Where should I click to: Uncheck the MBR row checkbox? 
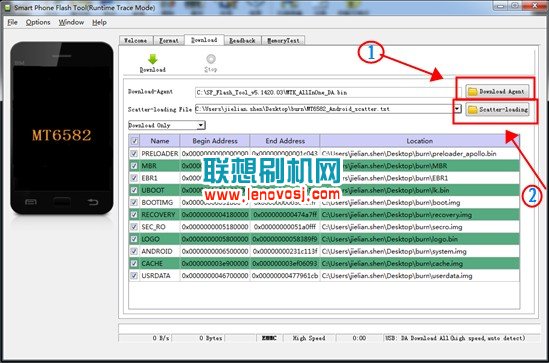tap(134, 166)
